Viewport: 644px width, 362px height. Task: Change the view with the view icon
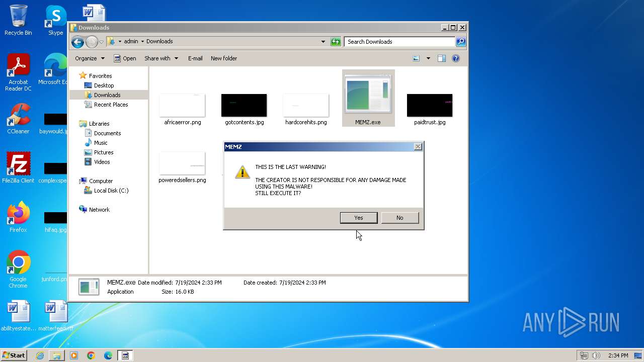(416, 58)
